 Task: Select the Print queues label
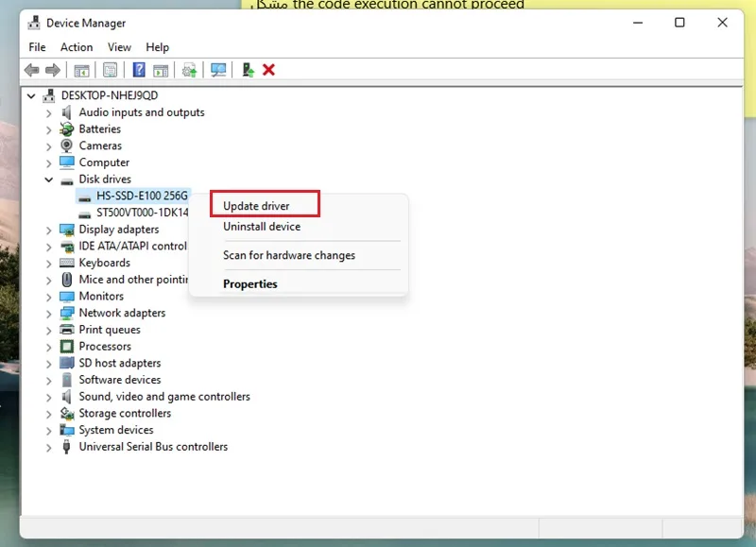[x=110, y=330]
